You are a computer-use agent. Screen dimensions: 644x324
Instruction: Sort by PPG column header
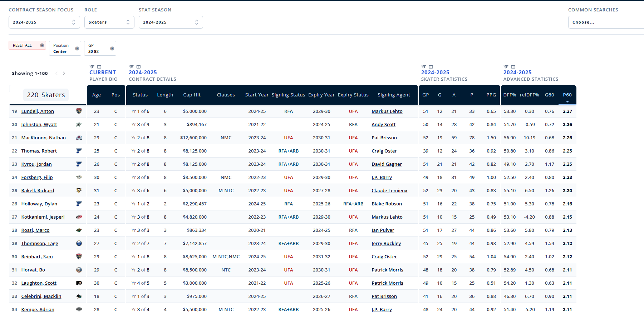[491, 95]
